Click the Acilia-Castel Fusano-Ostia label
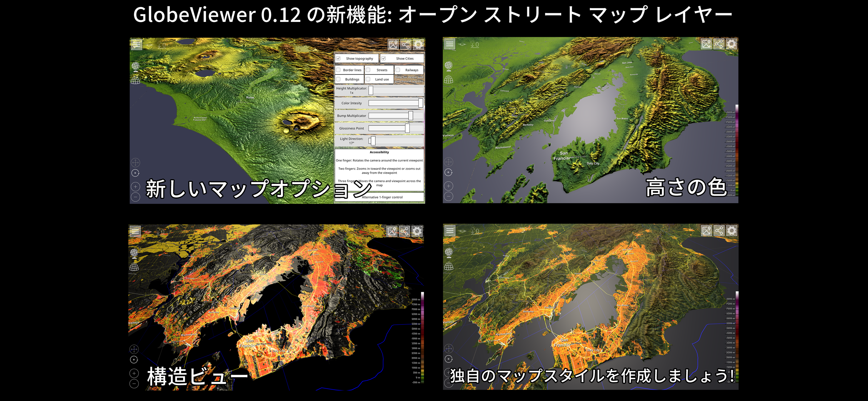 [x=200, y=119]
